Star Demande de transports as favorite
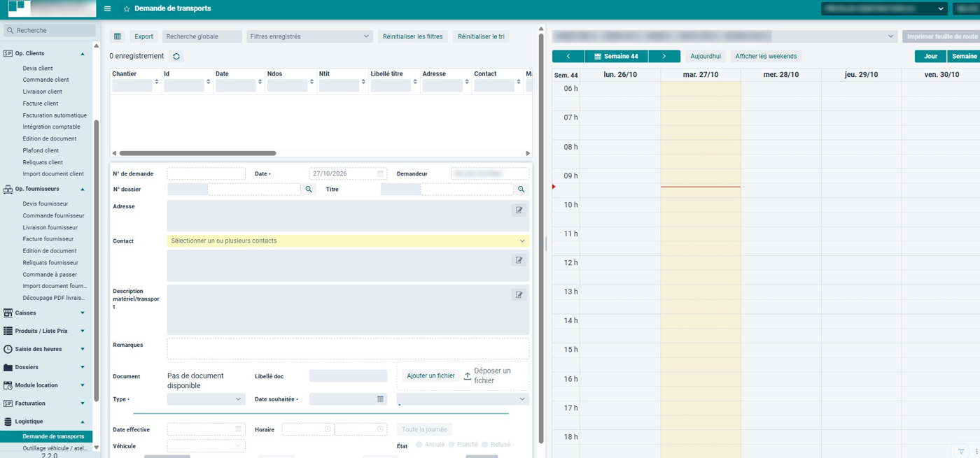 coord(127,9)
